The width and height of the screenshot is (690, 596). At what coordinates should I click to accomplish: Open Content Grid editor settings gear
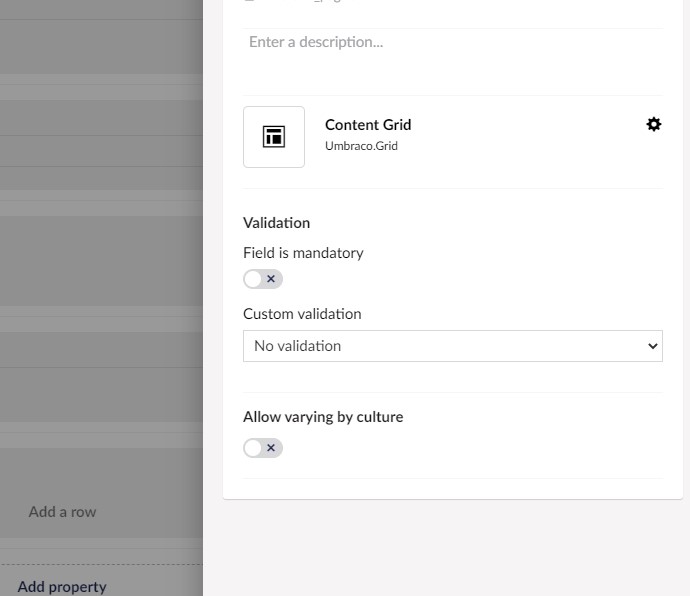coord(653,125)
